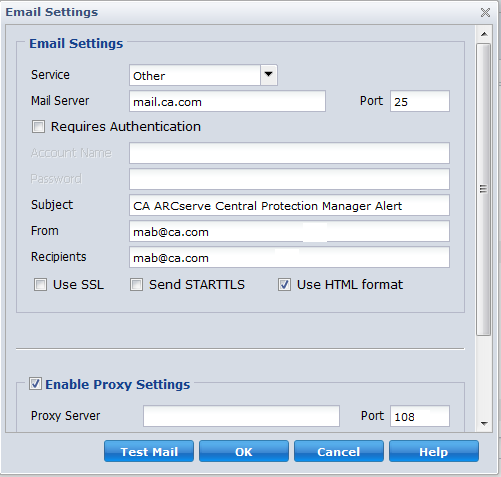Click the Account Name field
This screenshot has height=477, width=501.
289,153
